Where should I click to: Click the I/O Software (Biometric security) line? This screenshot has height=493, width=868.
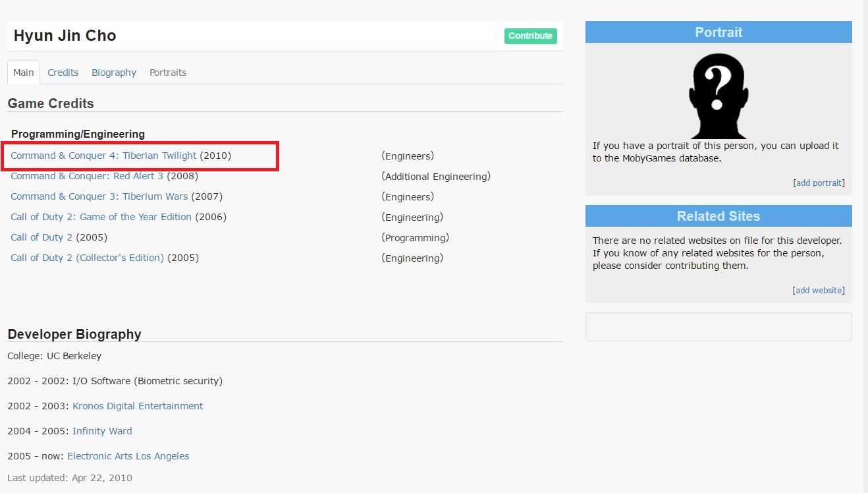click(x=115, y=381)
